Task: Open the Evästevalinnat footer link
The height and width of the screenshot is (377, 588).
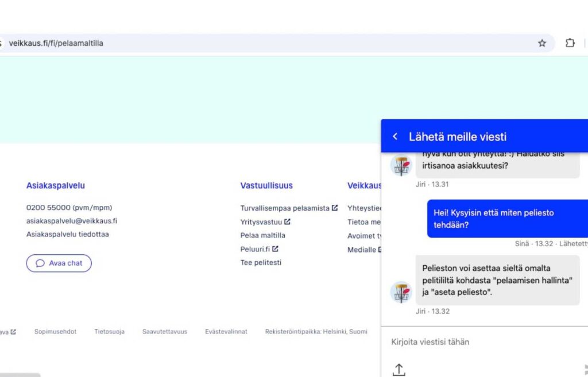Action: tap(226, 332)
